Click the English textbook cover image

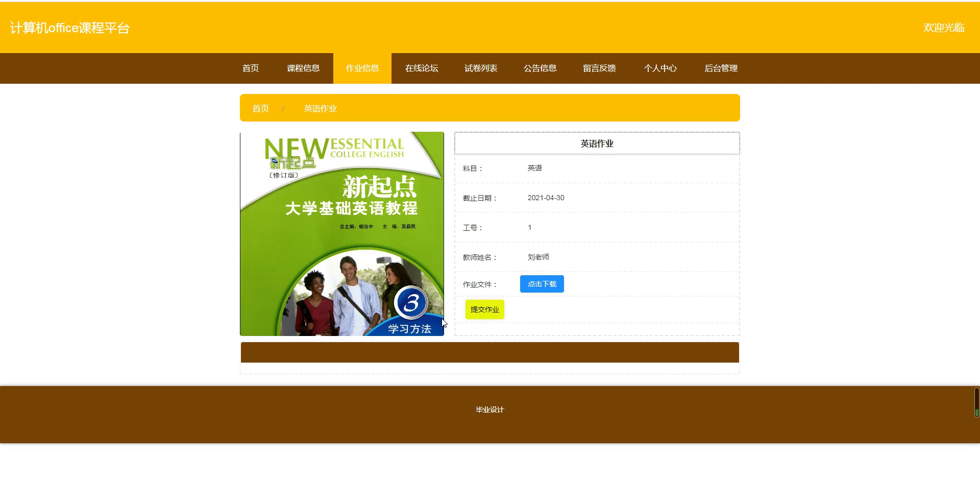[342, 234]
